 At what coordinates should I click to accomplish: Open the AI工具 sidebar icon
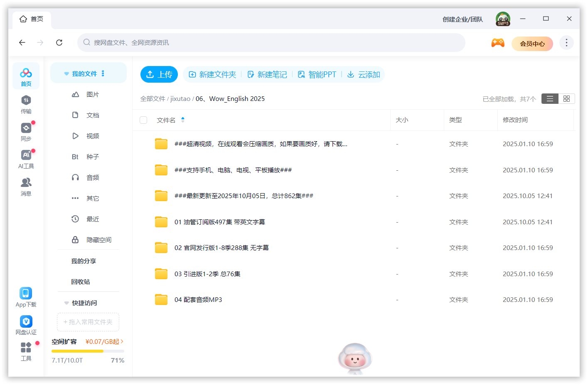click(26, 156)
